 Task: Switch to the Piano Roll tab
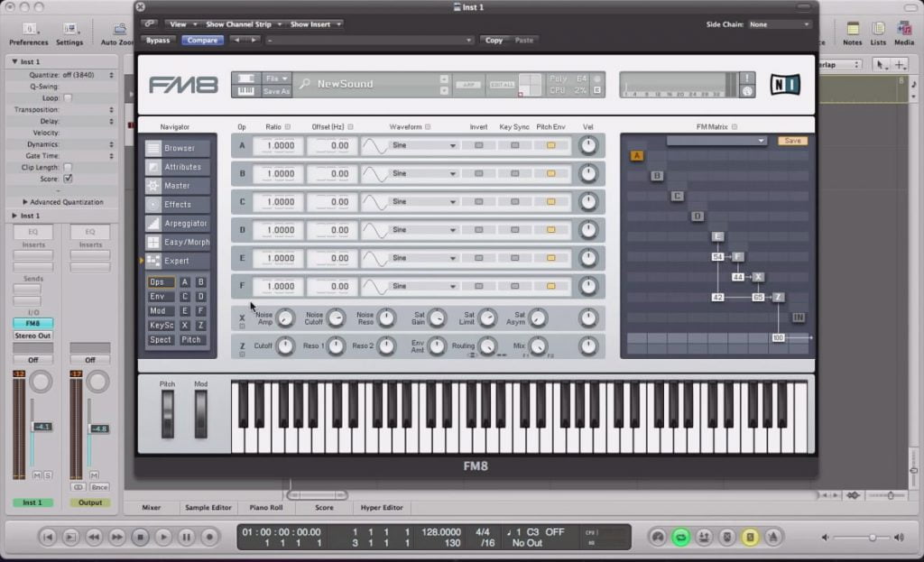tap(266, 507)
